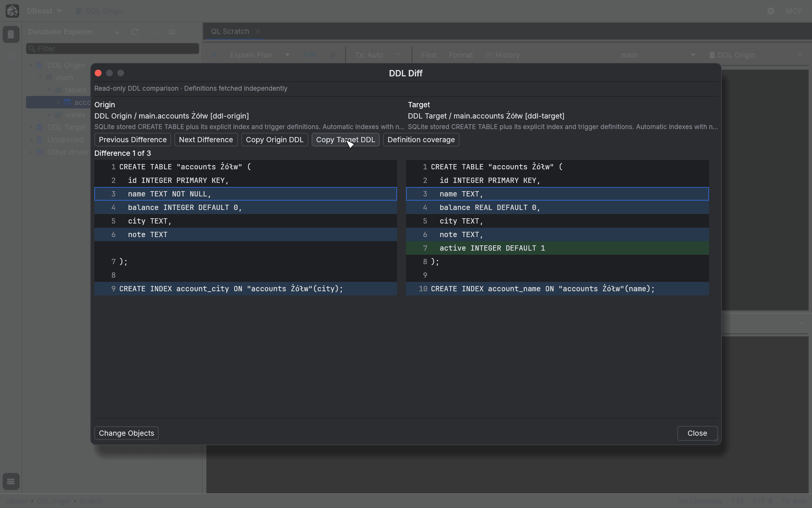Click Find in the editor toolbar
The image size is (812, 508).
click(429, 55)
